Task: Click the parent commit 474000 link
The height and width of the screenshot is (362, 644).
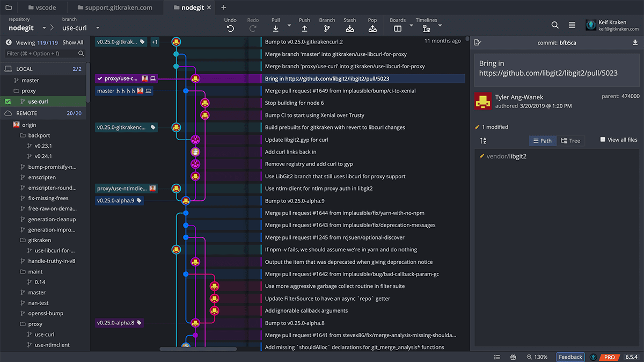Action: 630,96
